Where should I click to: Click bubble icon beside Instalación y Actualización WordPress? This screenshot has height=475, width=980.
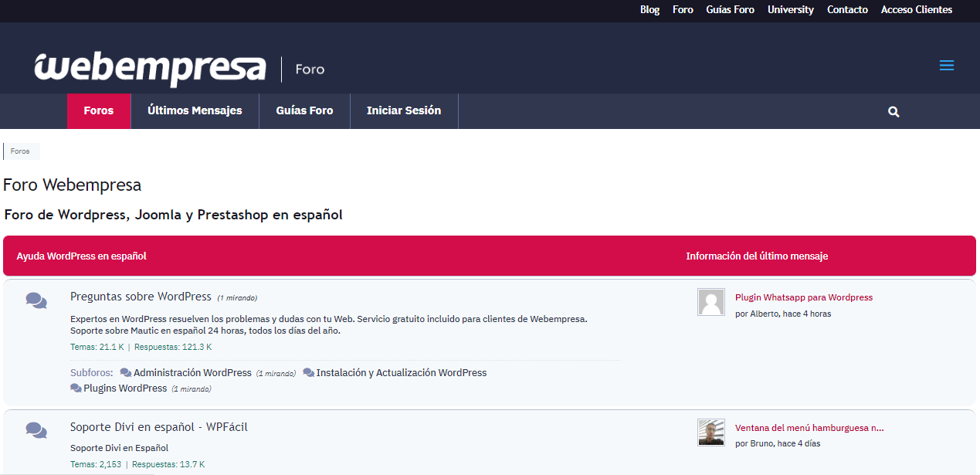click(x=309, y=373)
